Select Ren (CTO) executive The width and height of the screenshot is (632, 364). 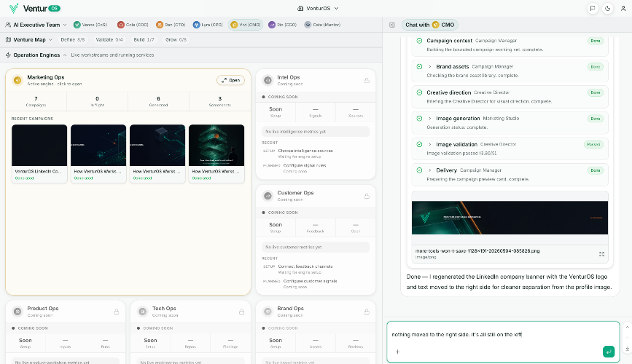[x=171, y=25]
